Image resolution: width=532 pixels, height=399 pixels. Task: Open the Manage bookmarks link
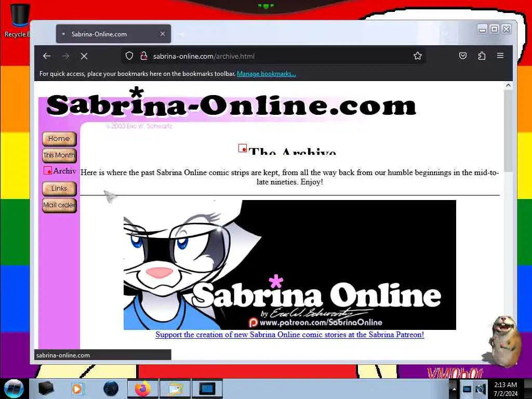tap(267, 74)
